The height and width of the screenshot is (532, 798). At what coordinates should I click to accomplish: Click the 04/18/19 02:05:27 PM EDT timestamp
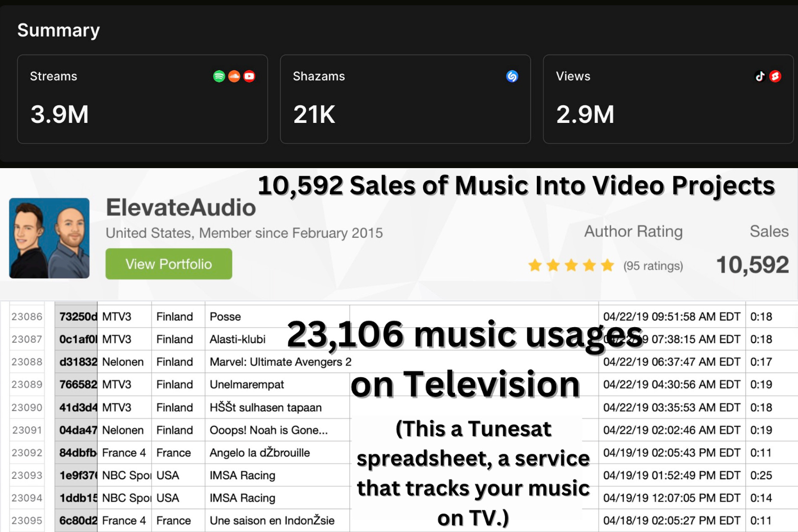[x=672, y=520]
